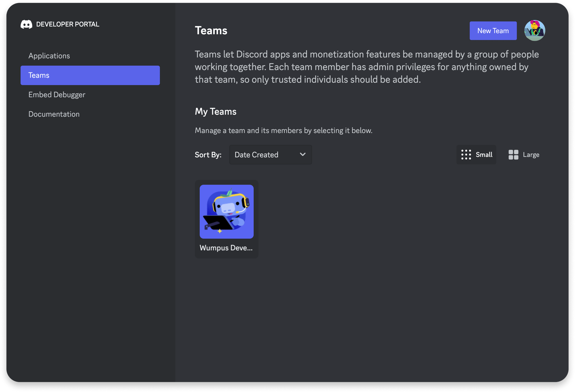Open the Wumpus team thumbnail image
The height and width of the screenshot is (392, 575).
tap(227, 212)
